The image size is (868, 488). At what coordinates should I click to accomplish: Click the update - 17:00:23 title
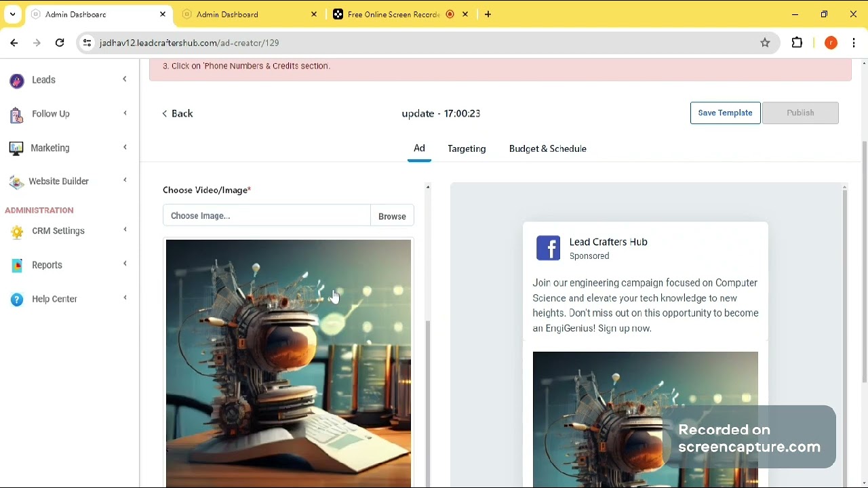point(441,114)
